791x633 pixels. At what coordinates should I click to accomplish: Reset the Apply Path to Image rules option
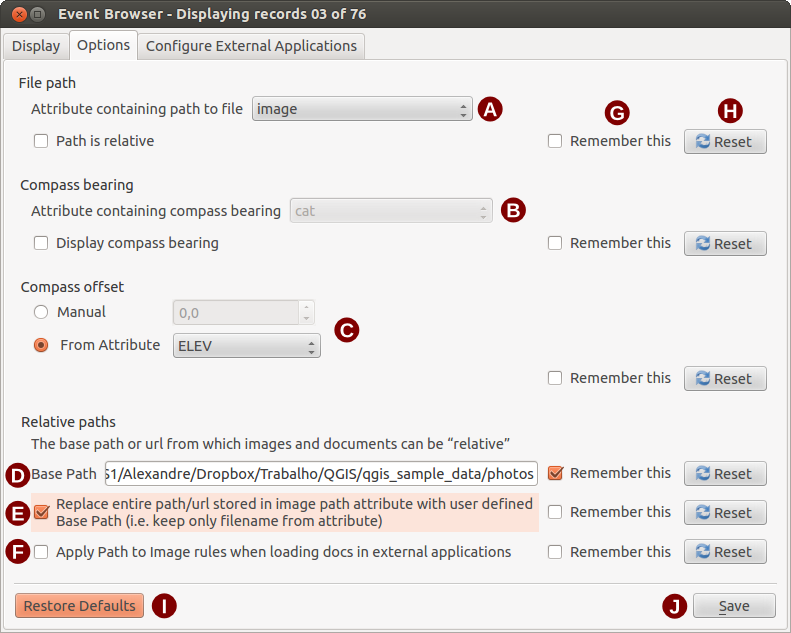click(725, 552)
